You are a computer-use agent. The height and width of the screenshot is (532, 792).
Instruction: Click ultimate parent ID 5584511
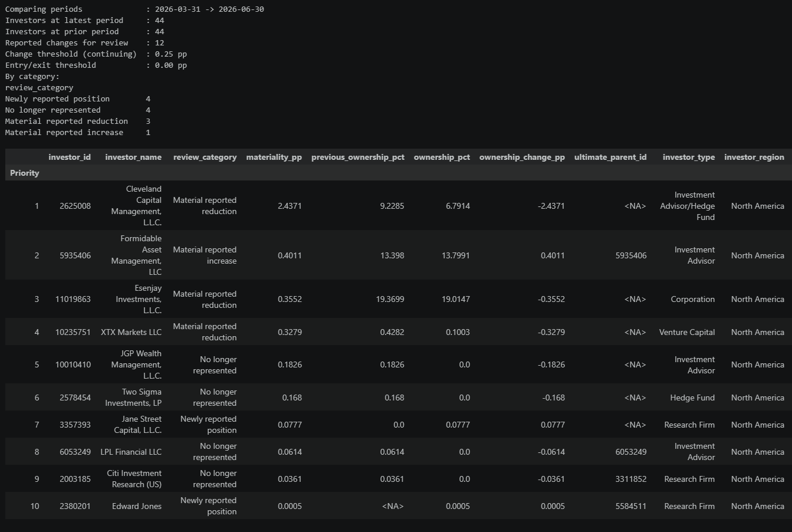tap(630, 506)
